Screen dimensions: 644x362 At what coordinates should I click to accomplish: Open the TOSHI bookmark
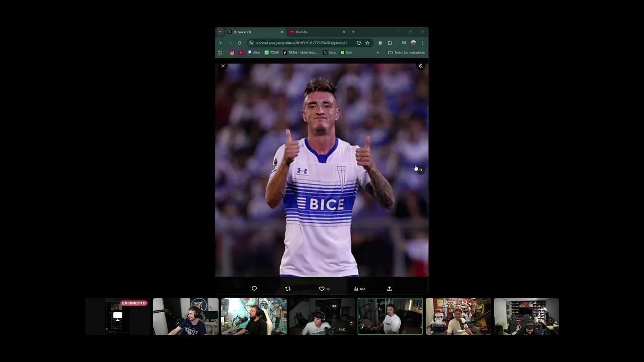pos(272,52)
